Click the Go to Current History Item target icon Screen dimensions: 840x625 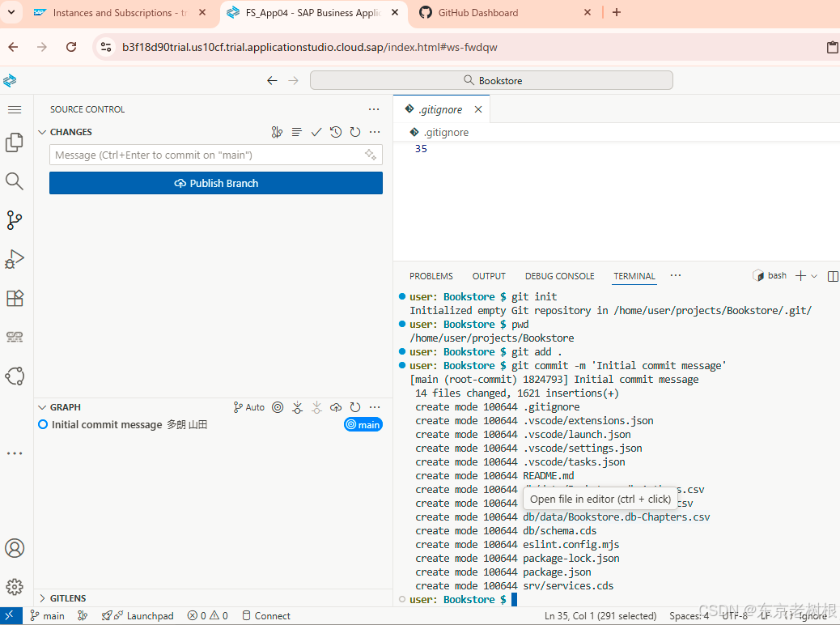[x=278, y=407]
